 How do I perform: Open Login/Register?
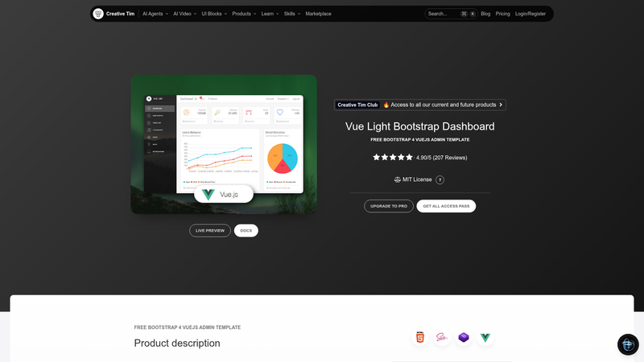pos(530,14)
